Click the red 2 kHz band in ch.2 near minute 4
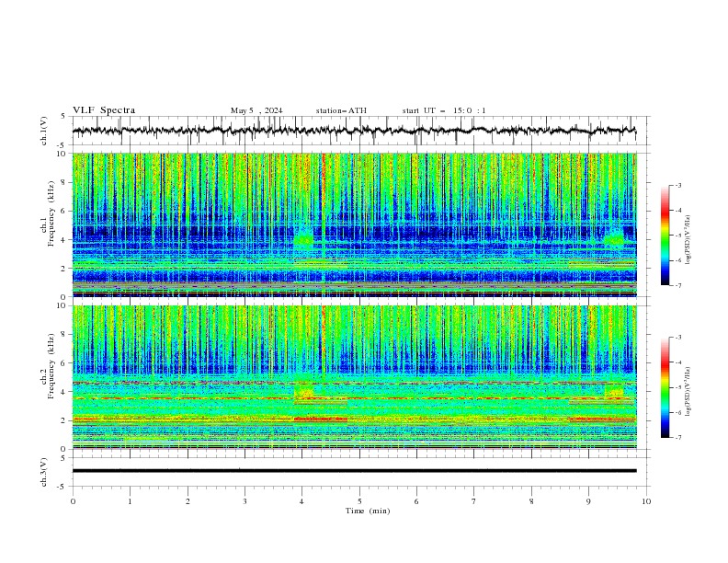Screen dimensions: 728x563 [321, 419]
